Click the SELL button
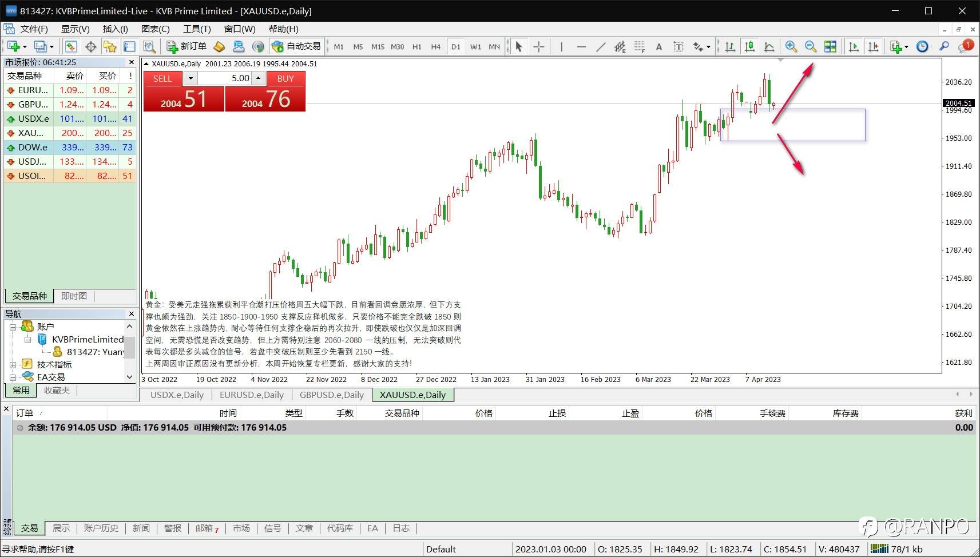The height and width of the screenshot is (557, 980). point(162,78)
